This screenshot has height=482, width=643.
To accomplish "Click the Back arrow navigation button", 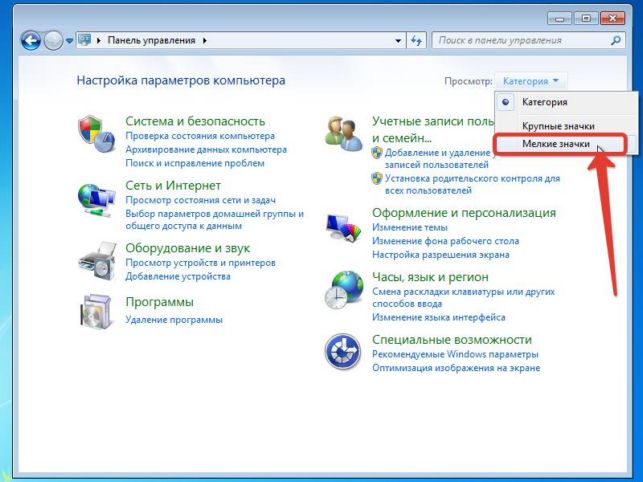I will (x=31, y=41).
